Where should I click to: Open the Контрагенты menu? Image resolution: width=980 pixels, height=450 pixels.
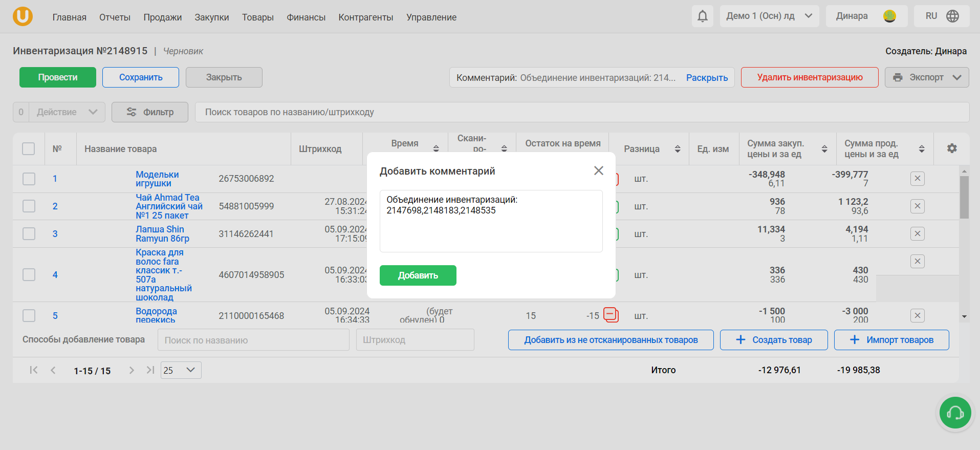click(365, 17)
